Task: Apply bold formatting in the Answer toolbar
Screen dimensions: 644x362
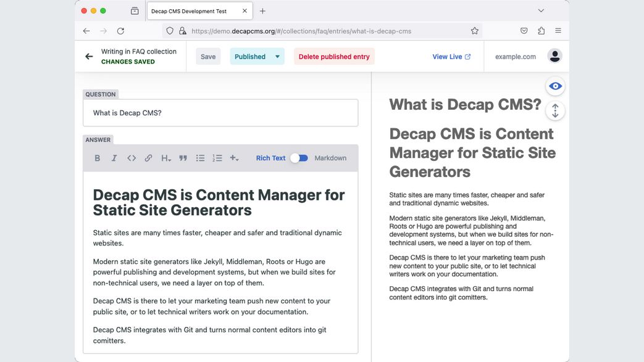Action: [98, 158]
